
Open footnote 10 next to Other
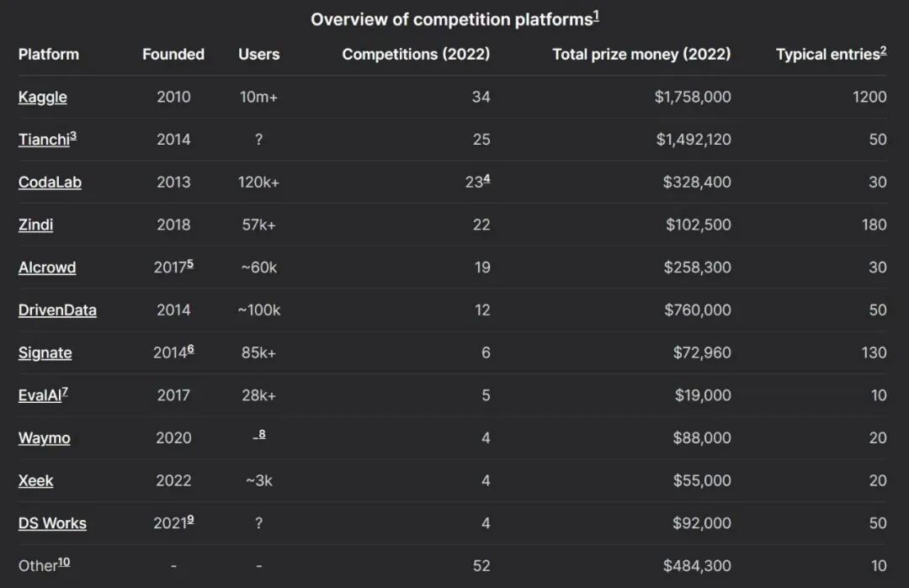pyautogui.click(x=64, y=562)
